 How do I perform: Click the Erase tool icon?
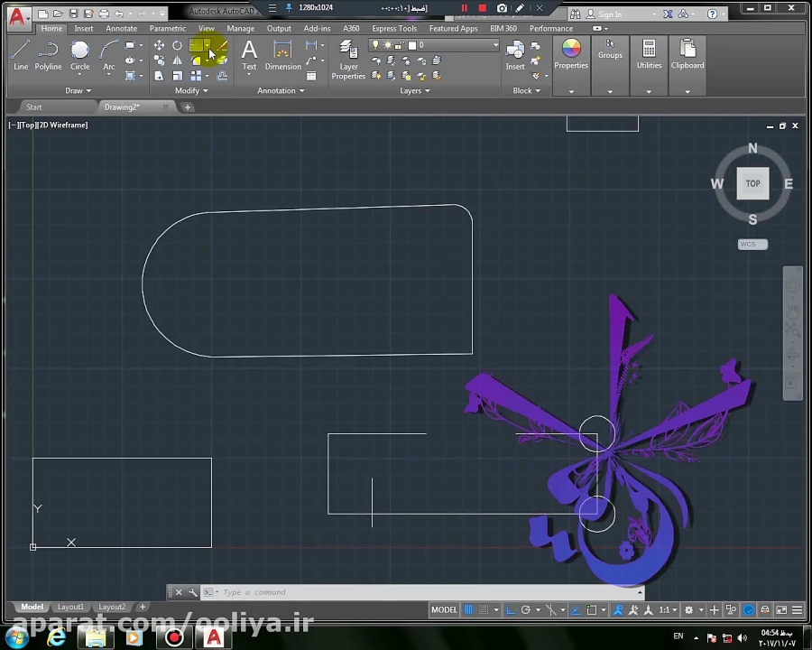[222, 46]
